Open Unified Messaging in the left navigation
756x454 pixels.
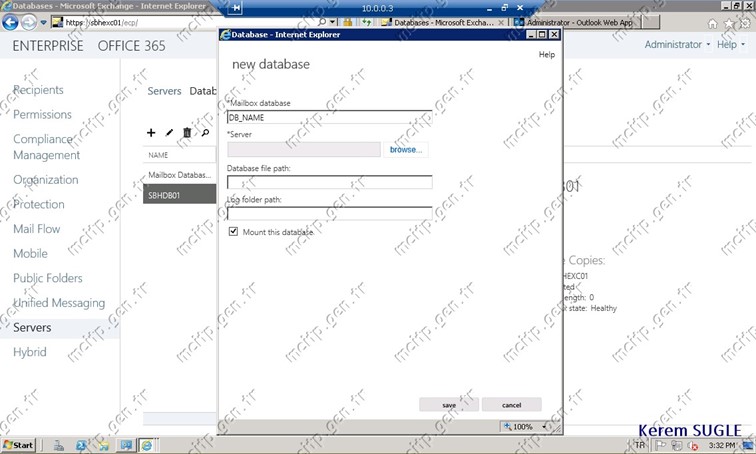point(59,303)
